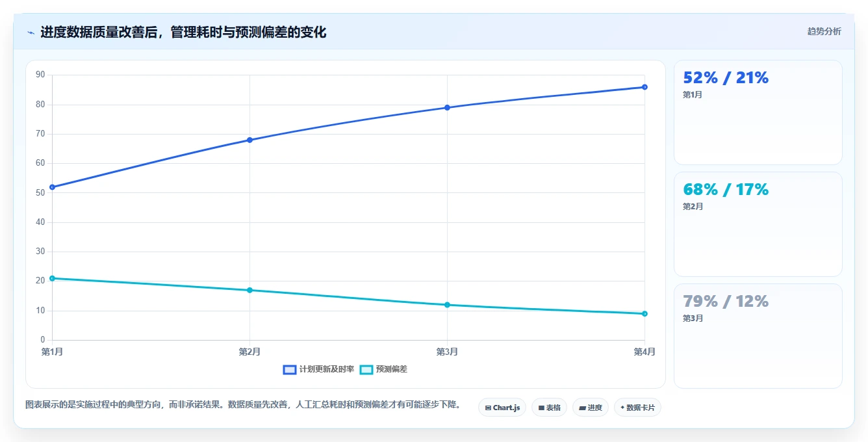
Task: Click the trend icon before the header title
Action: tap(31, 32)
